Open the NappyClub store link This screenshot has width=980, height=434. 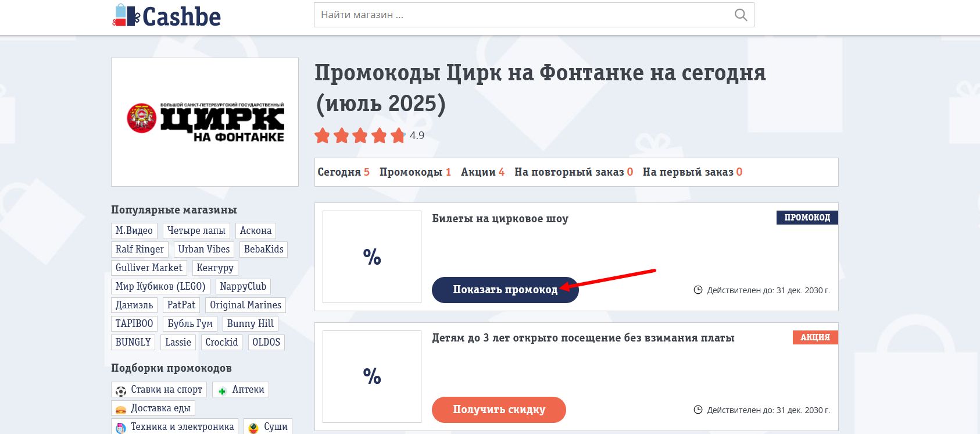[243, 287]
